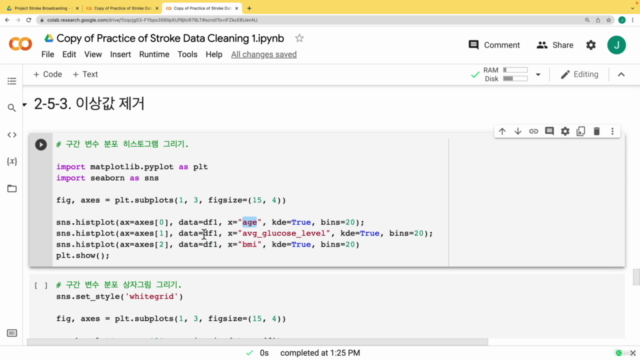Viewport: 640px width, 360px height.
Task: Delete the cell with the trash icon
Action: click(596, 131)
